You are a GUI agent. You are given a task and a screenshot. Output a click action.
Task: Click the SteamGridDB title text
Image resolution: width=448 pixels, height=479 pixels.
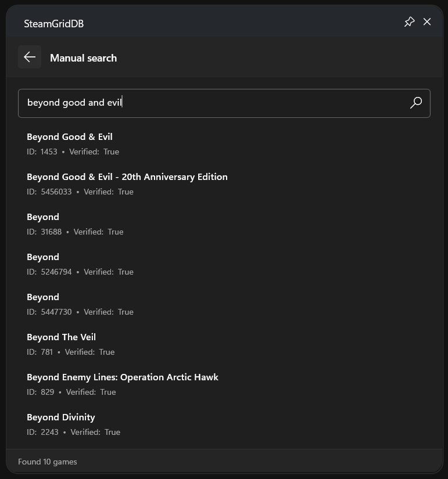[54, 24]
